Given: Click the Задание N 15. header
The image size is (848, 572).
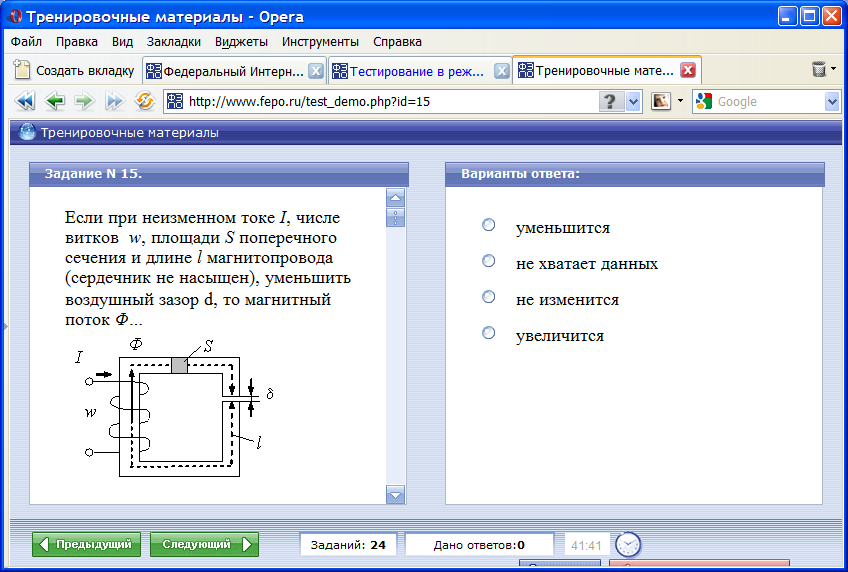Looking at the screenshot, I should (218, 174).
